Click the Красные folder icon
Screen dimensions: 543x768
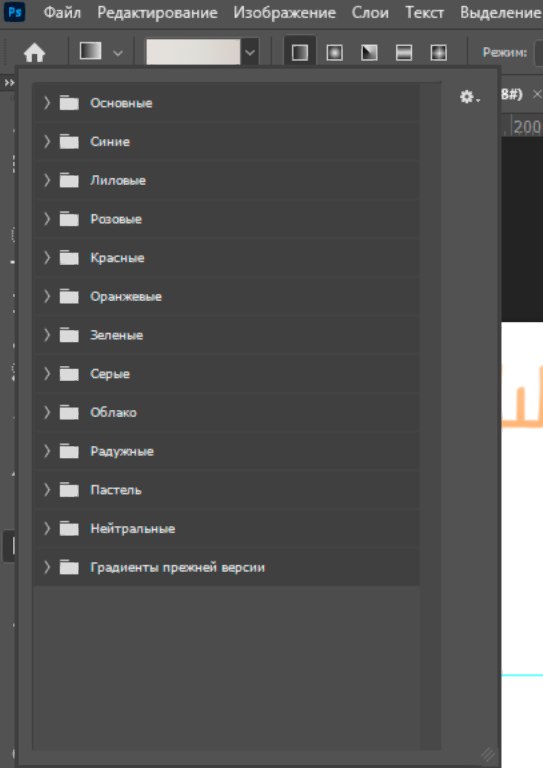point(69,258)
